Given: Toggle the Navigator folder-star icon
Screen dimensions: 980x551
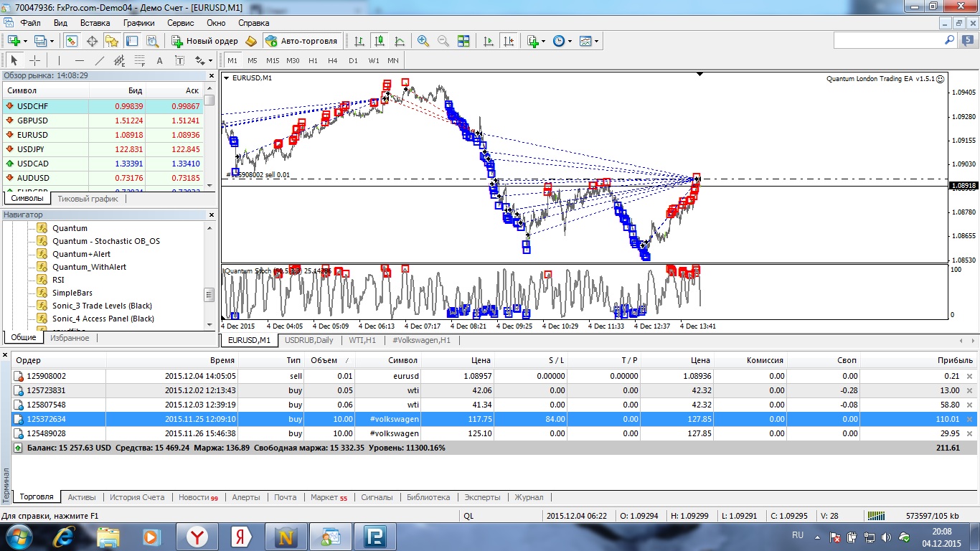Looking at the screenshot, I should [x=111, y=41].
